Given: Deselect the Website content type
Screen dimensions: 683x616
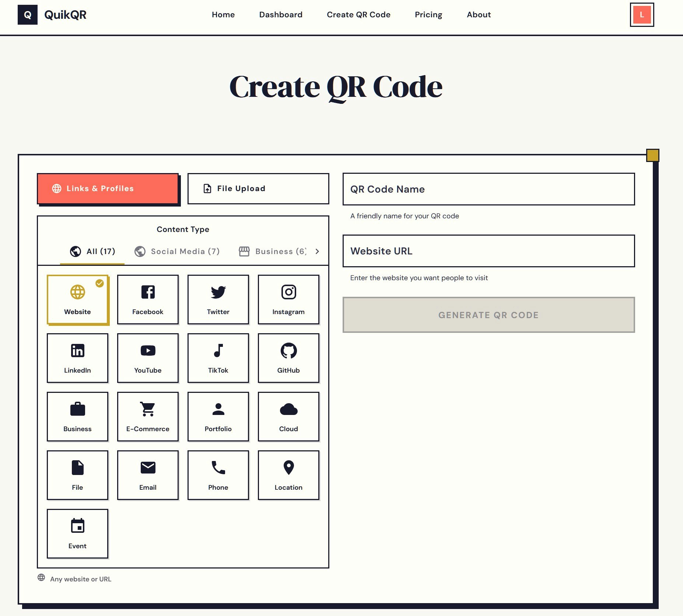Looking at the screenshot, I should 77,299.
